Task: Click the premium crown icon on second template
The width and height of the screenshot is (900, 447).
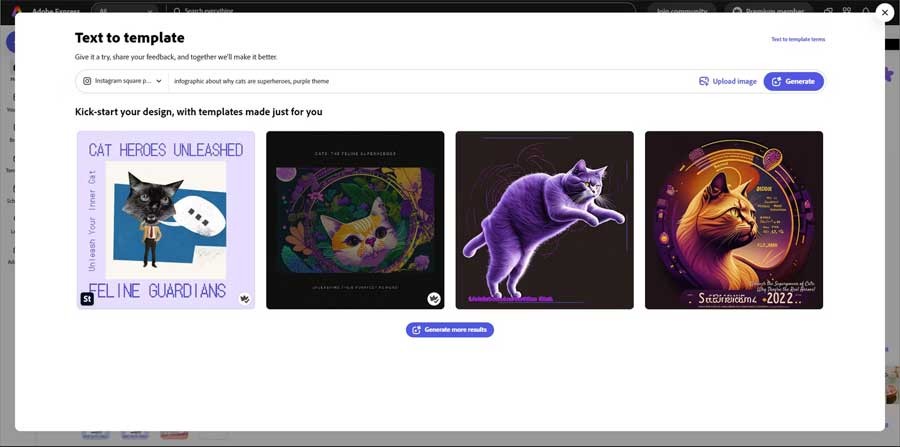Action: [434, 298]
